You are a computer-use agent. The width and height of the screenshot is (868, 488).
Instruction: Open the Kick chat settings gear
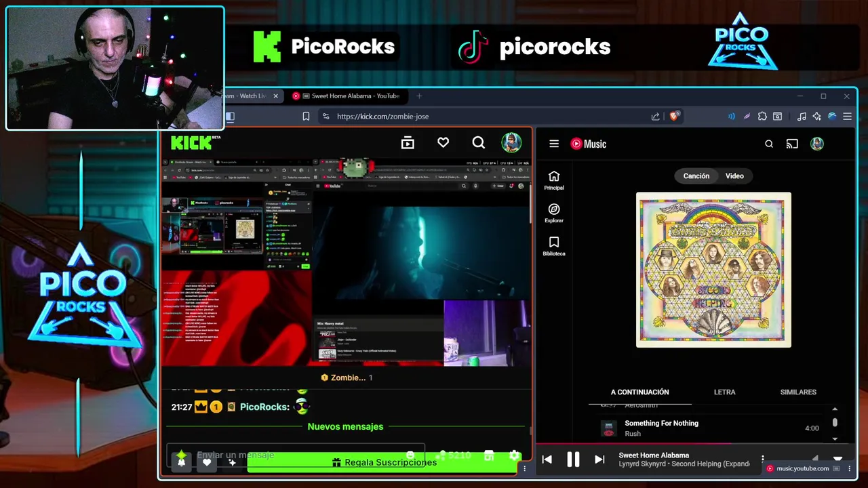514,455
